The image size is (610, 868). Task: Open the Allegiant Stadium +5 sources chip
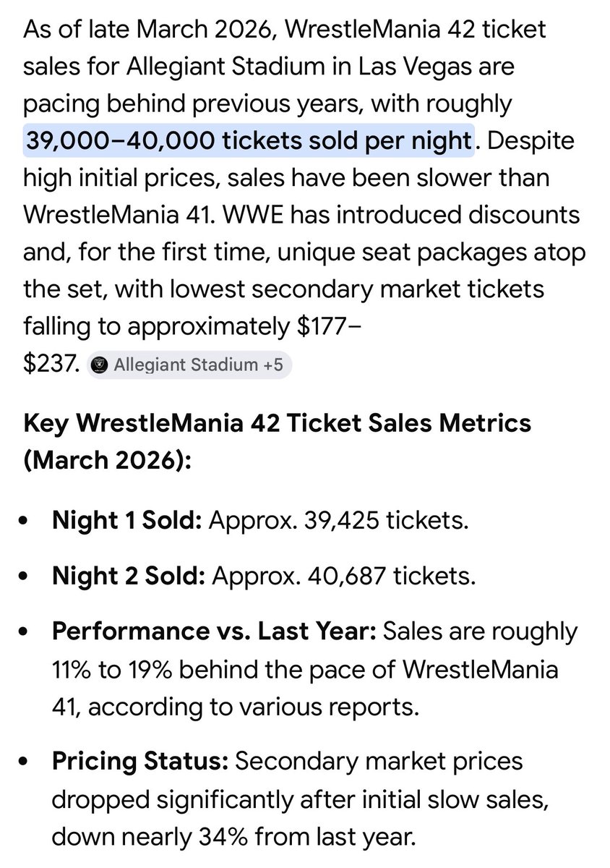click(x=189, y=365)
